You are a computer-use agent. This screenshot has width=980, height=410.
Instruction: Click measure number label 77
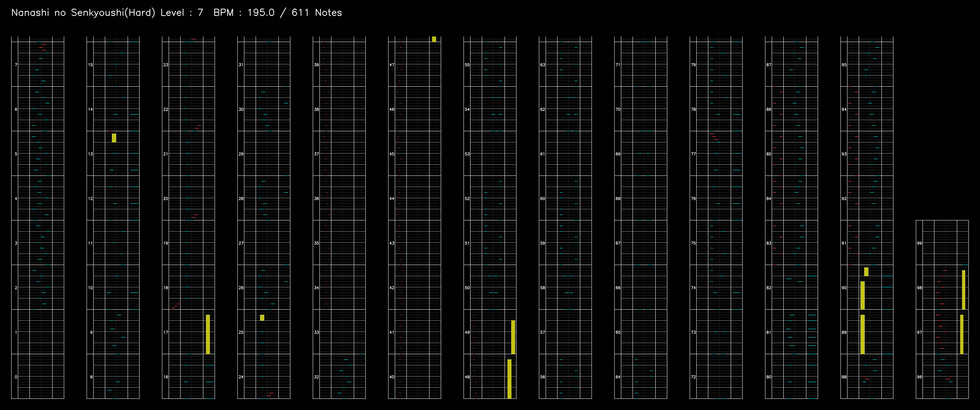click(x=693, y=154)
